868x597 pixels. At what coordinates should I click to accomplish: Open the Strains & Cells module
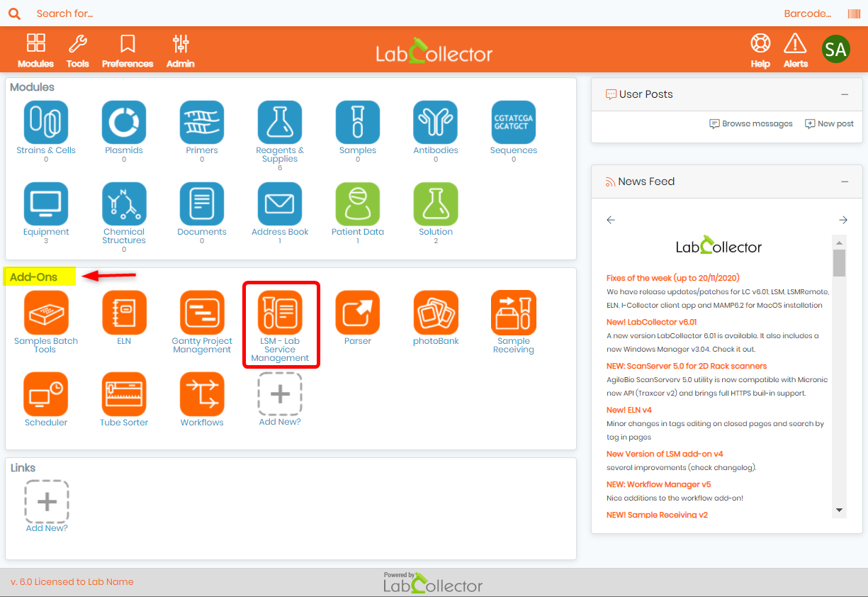46,123
